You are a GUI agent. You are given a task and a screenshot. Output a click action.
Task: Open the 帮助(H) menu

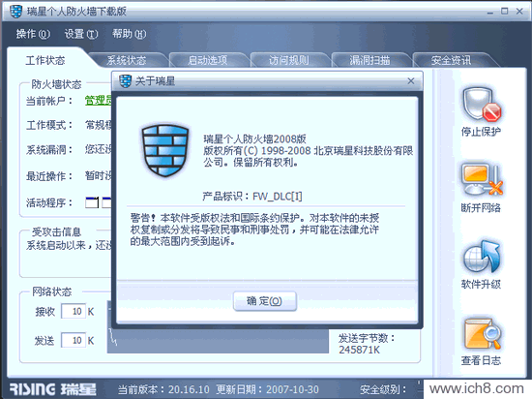click(130, 34)
